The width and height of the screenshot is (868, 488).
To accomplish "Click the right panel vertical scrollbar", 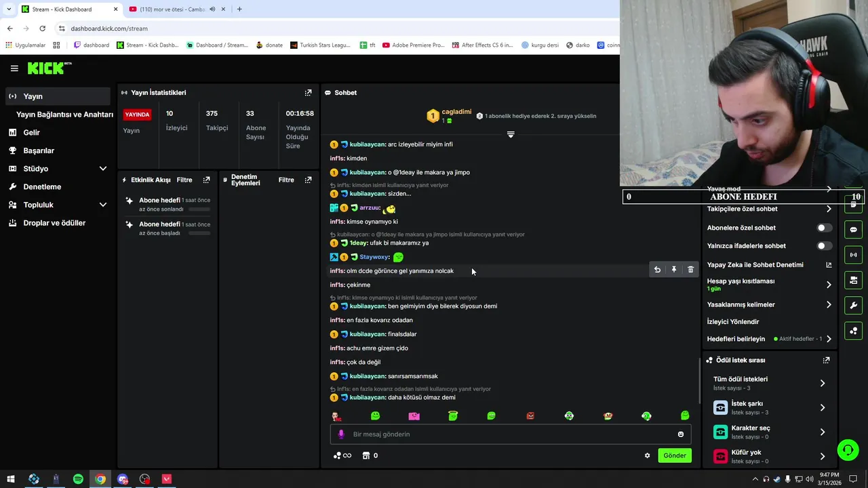I will pyautogui.click(x=700, y=380).
